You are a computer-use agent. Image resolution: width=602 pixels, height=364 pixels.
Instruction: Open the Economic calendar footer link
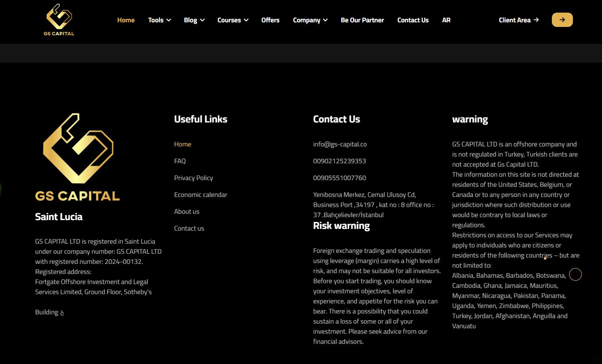(x=201, y=194)
